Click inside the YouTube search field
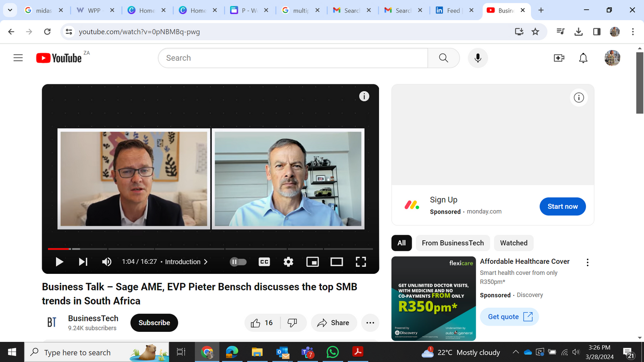 point(293,58)
